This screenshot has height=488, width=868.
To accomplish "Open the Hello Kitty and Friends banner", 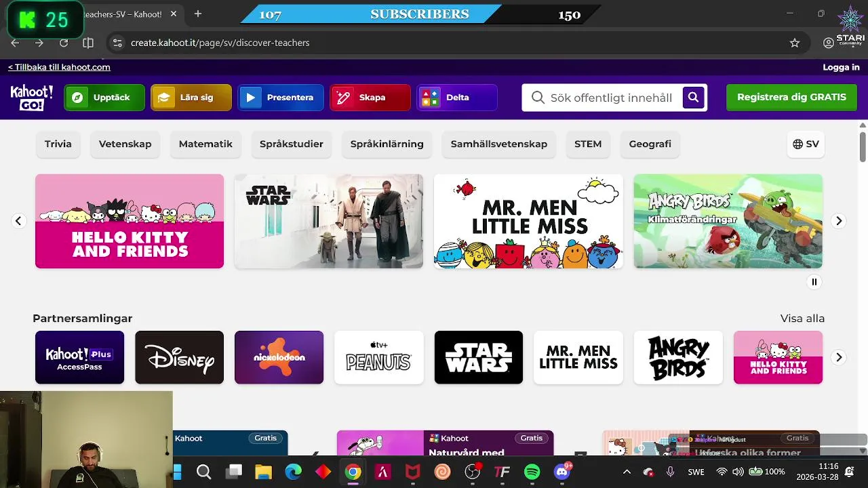I will (x=130, y=221).
